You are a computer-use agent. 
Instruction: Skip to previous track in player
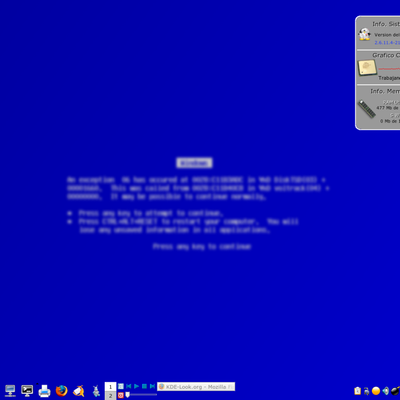(129, 386)
